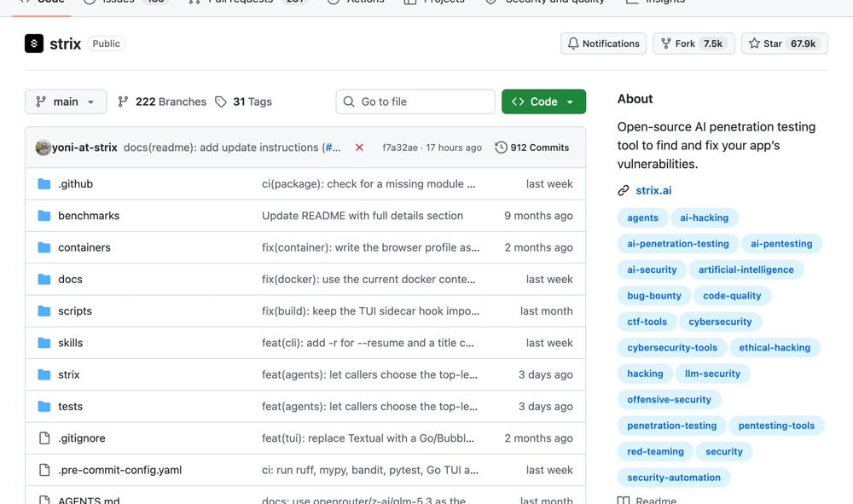Image resolution: width=853 pixels, height=504 pixels.
Task: Open the main branch dropdown
Action: tap(66, 101)
